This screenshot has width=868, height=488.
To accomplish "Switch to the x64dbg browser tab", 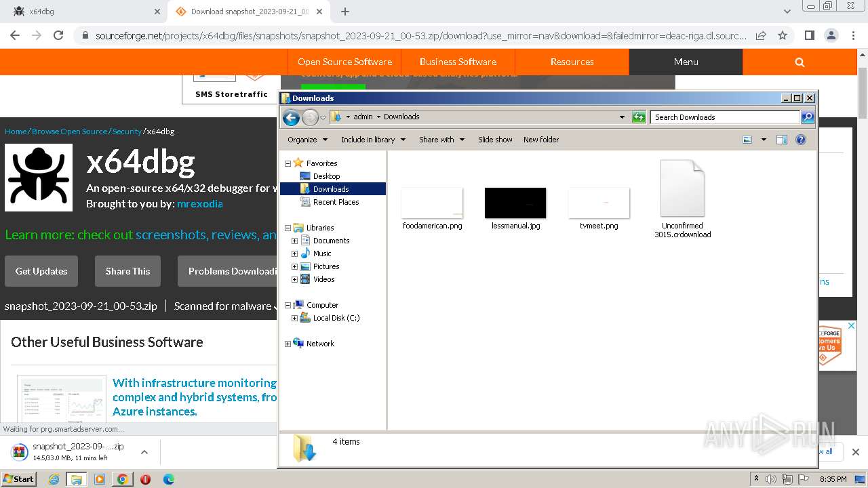I will coord(85,12).
